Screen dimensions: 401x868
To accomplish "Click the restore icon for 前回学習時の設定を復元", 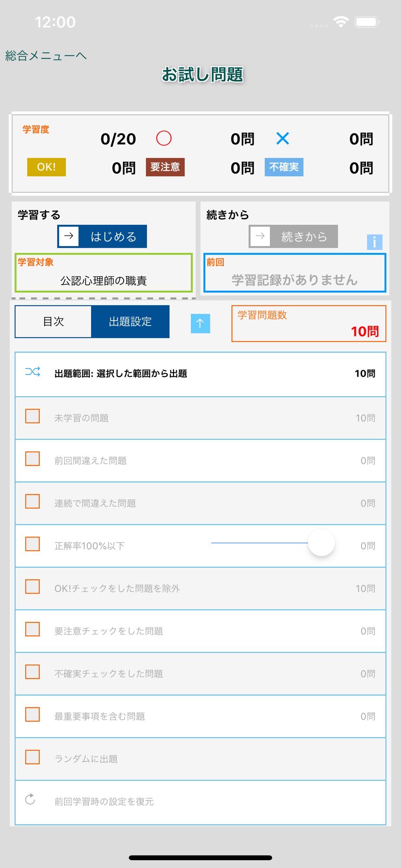I will point(30,799).
